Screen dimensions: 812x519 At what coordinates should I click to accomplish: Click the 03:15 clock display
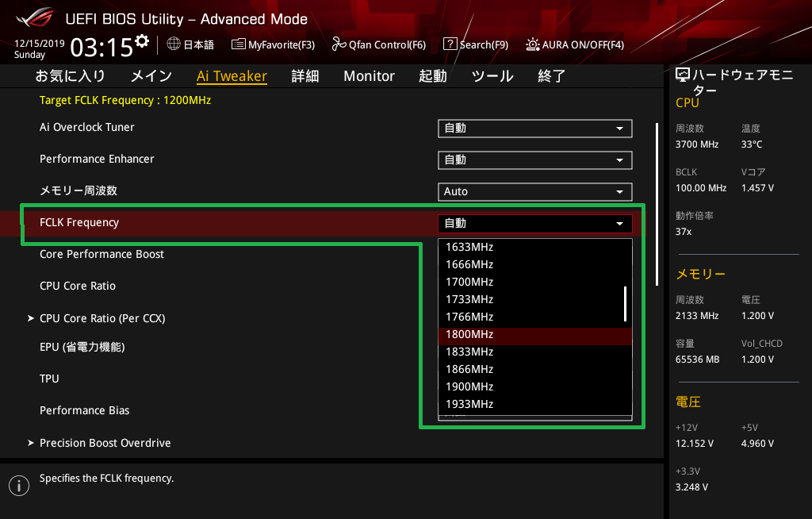101,48
